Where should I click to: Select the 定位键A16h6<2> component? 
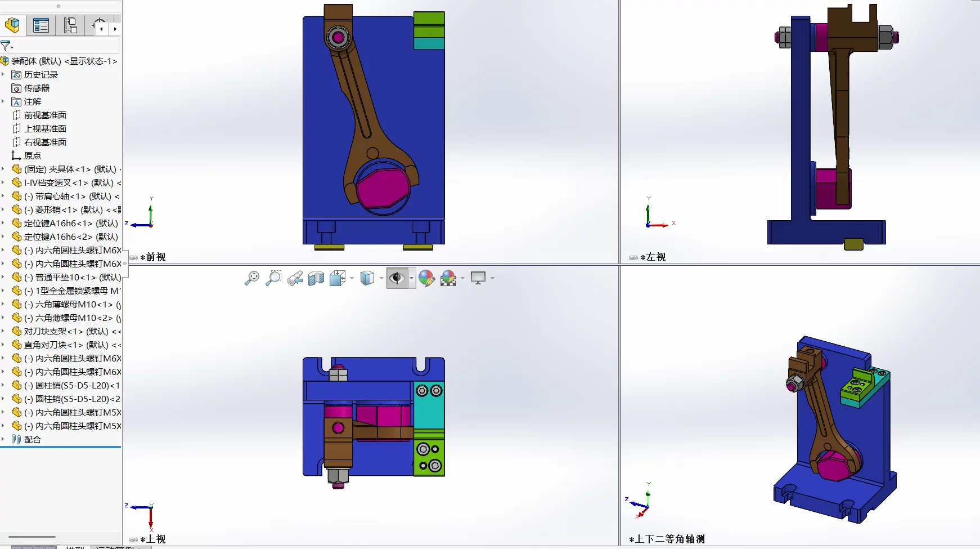click(70, 236)
